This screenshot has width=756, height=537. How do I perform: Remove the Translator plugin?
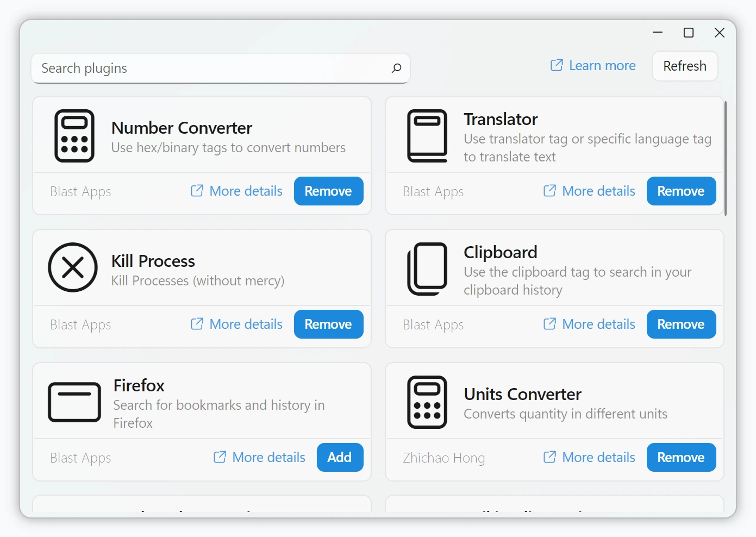coord(681,191)
